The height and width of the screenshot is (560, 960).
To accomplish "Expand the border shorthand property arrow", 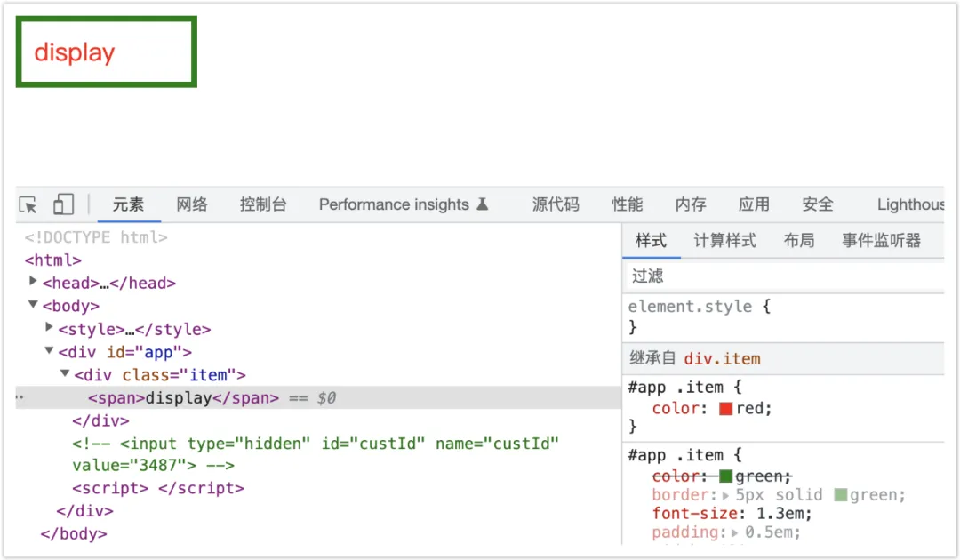I will [726, 495].
